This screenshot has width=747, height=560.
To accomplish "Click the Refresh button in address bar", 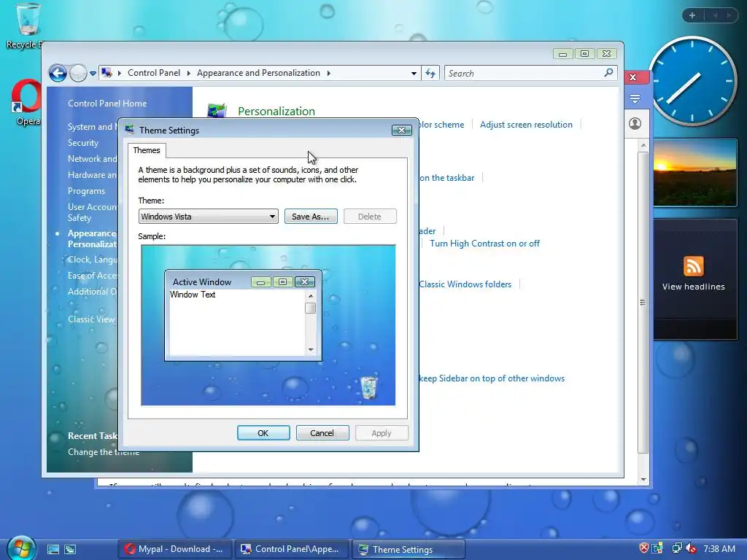I will (430, 74).
